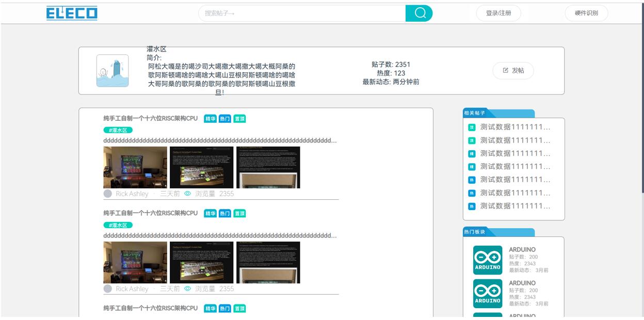This screenshot has height=320, width=644.
Task: Click the first teal 精 icon in 相关帖子
Action: click(471, 154)
